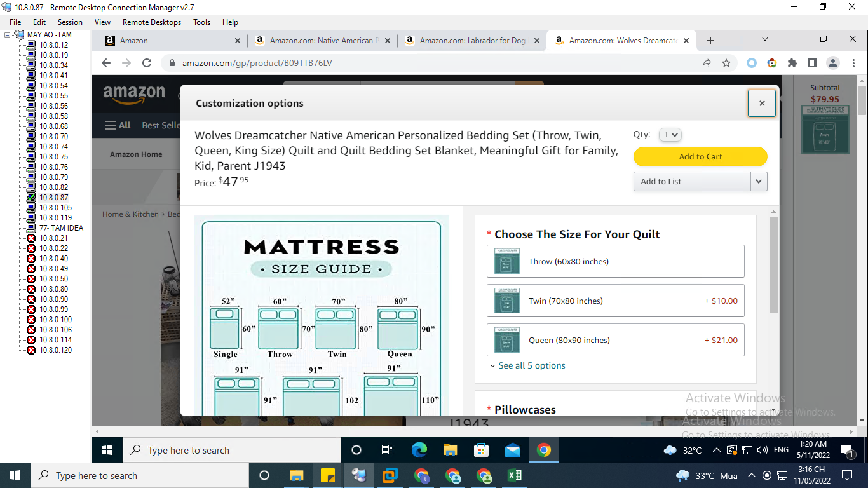Open remote notification center icon
This screenshot has width=868, height=488.
[x=848, y=451]
